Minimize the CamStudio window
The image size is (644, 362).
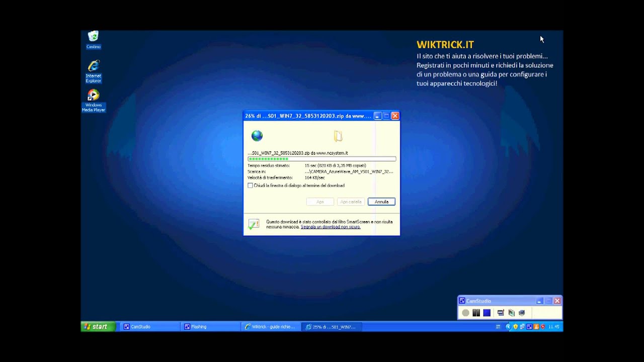click(x=539, y=301)
